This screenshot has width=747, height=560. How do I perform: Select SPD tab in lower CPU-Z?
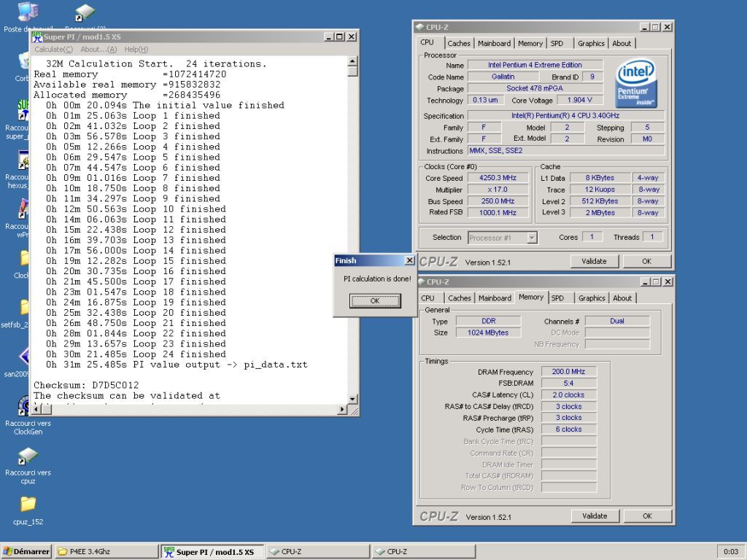tap(557, 298)
